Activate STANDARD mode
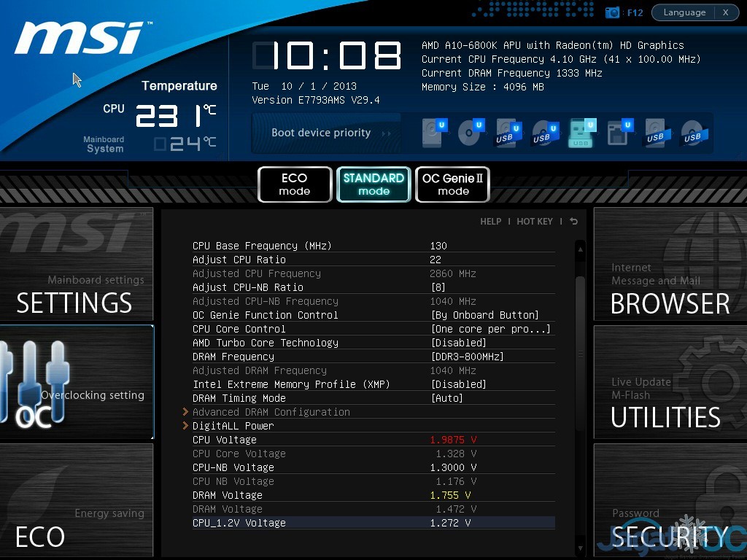Viewport: 747px width, 560px height. 373,184
